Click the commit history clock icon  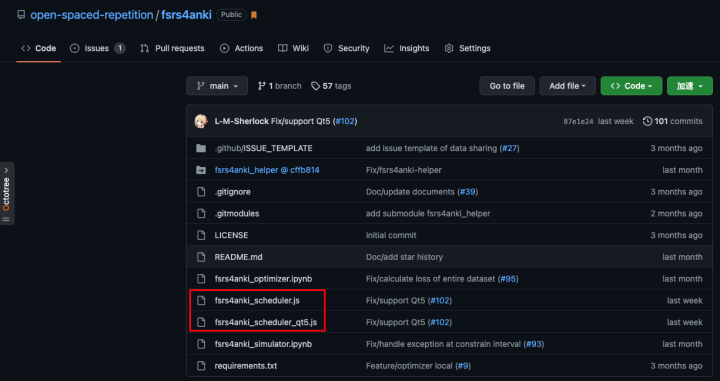(647, 121)
